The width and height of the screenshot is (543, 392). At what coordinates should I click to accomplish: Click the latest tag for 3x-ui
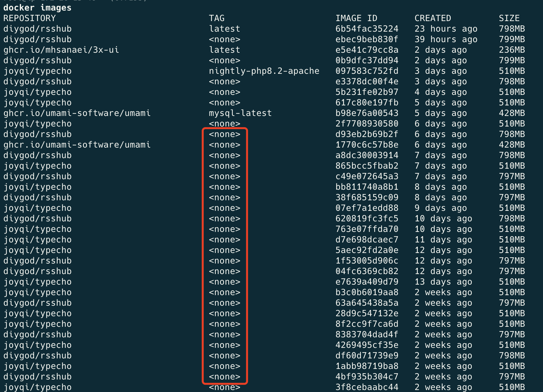(225, 50)
